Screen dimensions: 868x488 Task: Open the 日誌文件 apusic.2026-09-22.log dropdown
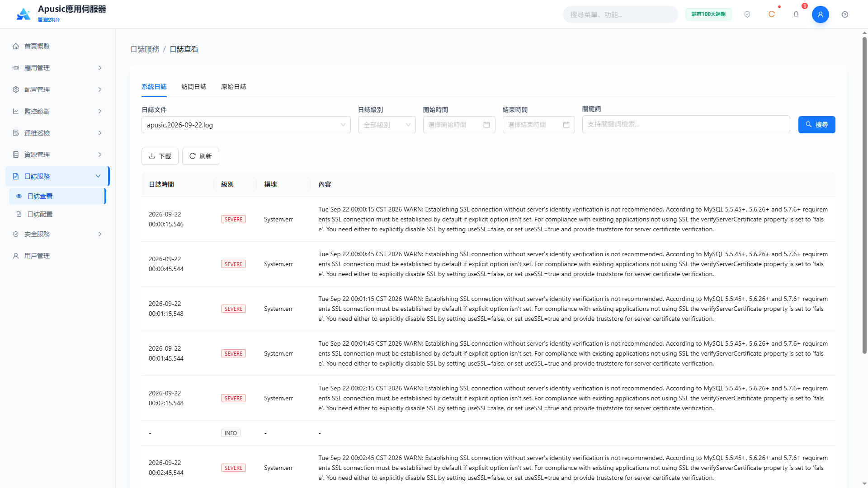tap(246, 125)
